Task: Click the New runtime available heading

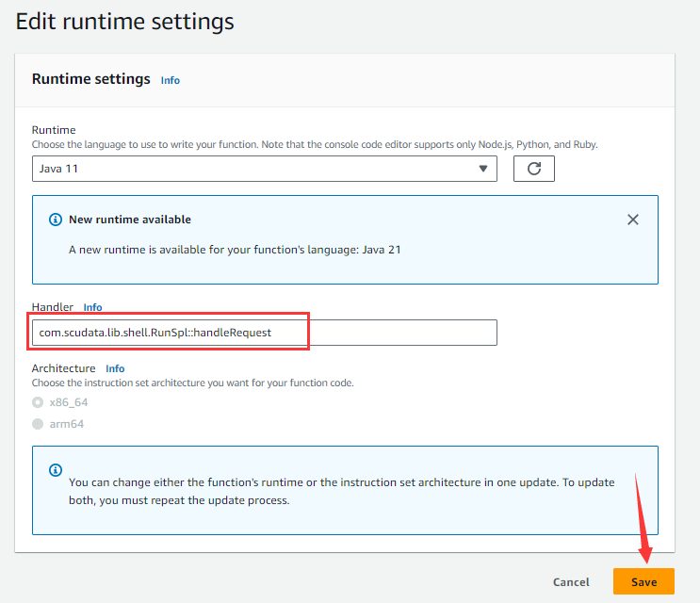Action: 130,220
